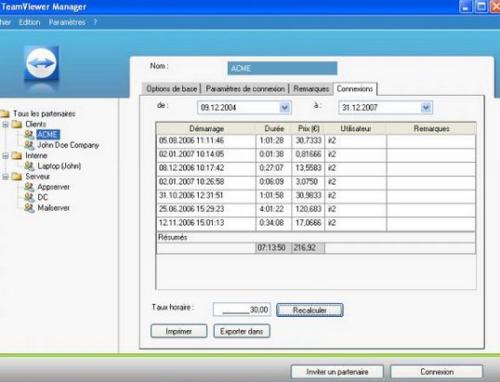This screenshot has width=500, height=382.
Task: Click the Interne folder icon
Action: point(16,156)
